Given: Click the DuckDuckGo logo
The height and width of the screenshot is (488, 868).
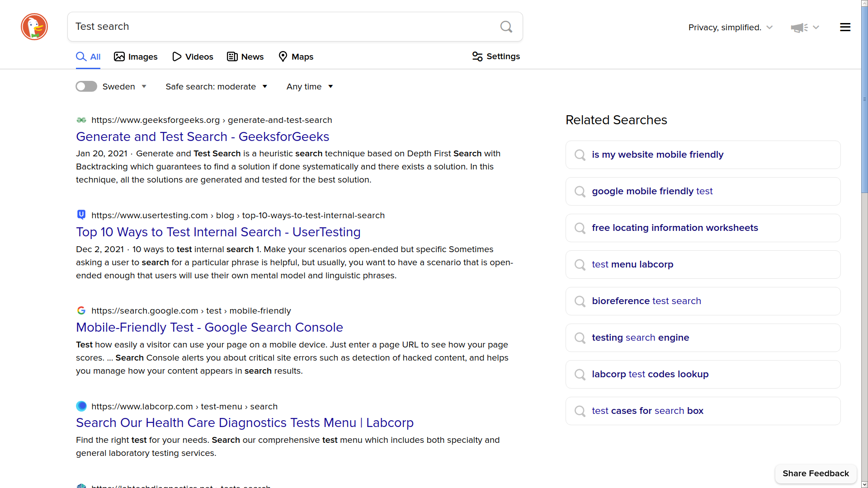Looking at the screenshot, I should pyautogui.click(x=34, y=27).
